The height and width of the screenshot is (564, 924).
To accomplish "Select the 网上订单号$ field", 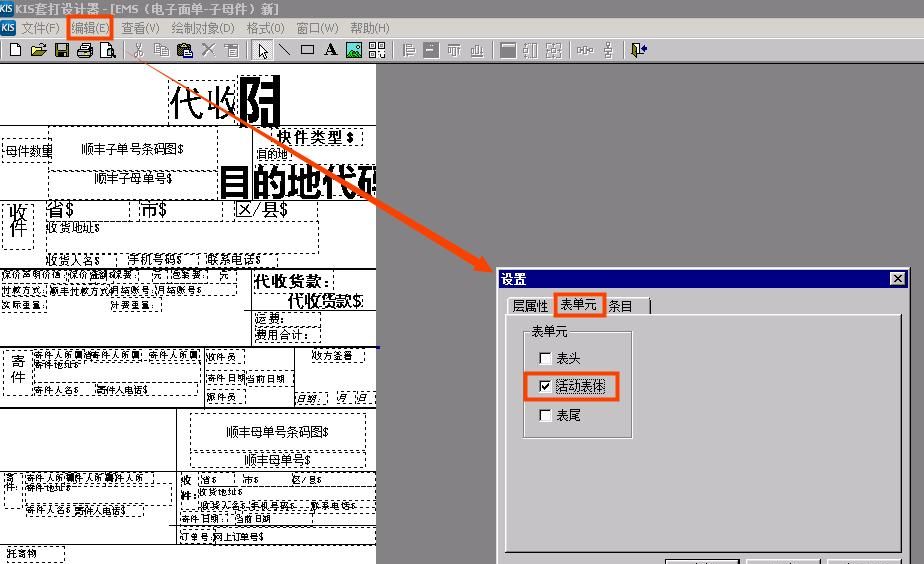I will [x=295, y=536].
